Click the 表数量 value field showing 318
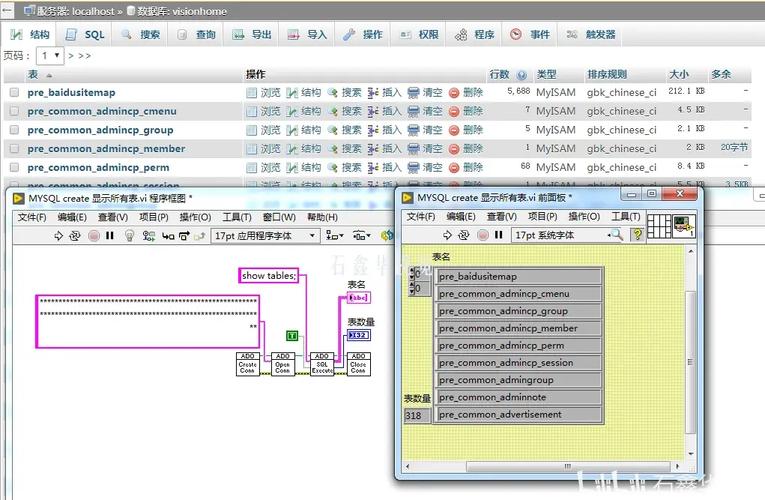 pos(417,416)
